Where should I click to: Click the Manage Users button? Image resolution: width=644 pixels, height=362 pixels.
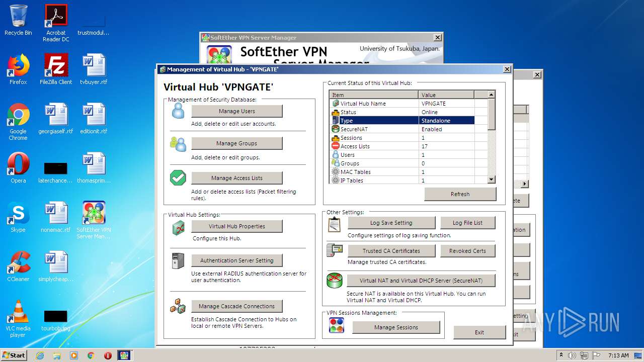coord(237,111)
